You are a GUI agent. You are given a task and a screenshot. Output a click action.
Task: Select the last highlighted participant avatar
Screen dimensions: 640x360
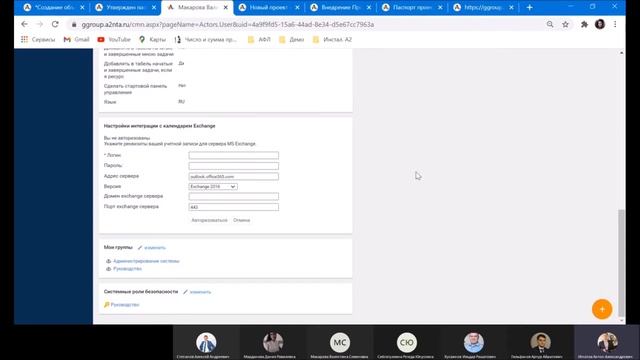coord(607,342)
